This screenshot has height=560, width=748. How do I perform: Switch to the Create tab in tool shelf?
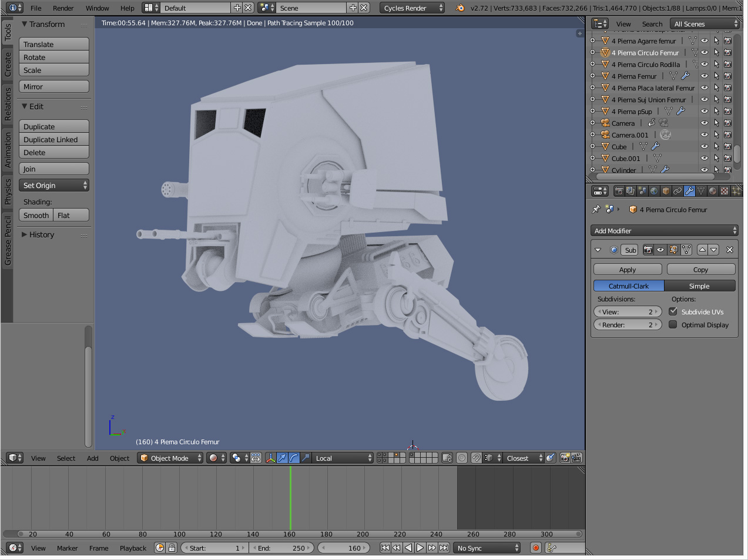click(x=8, y=64)
